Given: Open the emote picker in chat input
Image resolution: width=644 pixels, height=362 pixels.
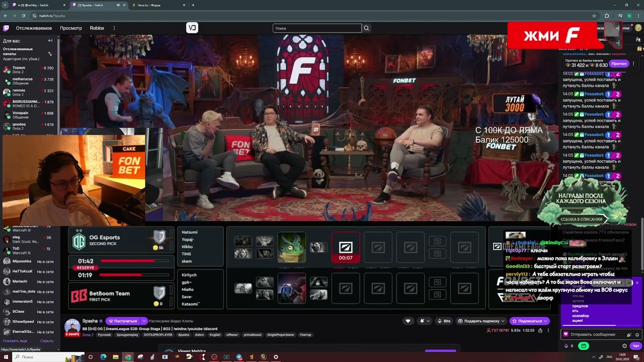Looking at the screenshot, I should 637,334.
